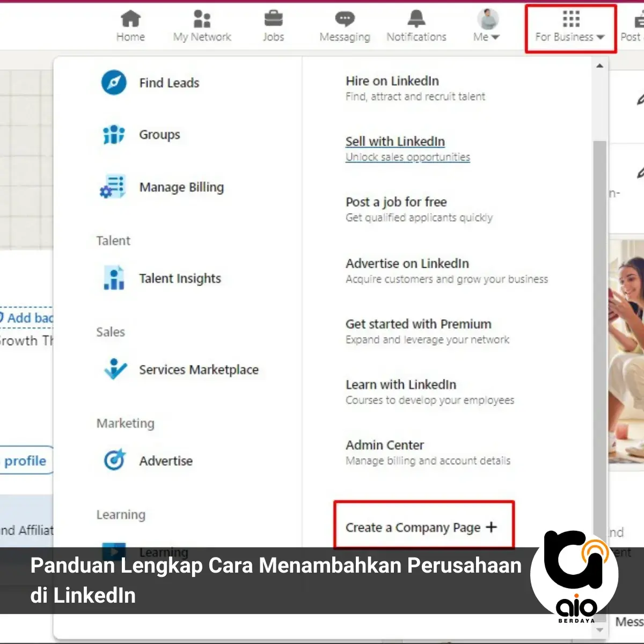Image resolution: width=644 pixels, height=644 pixels.
Task: Click the Groups people icon
Action: tap(114, 135)
